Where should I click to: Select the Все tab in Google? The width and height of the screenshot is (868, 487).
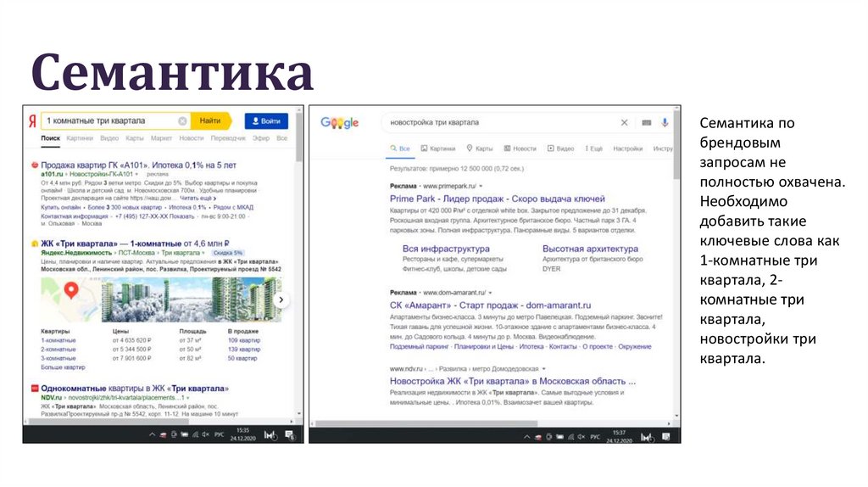tap(400, 148)
